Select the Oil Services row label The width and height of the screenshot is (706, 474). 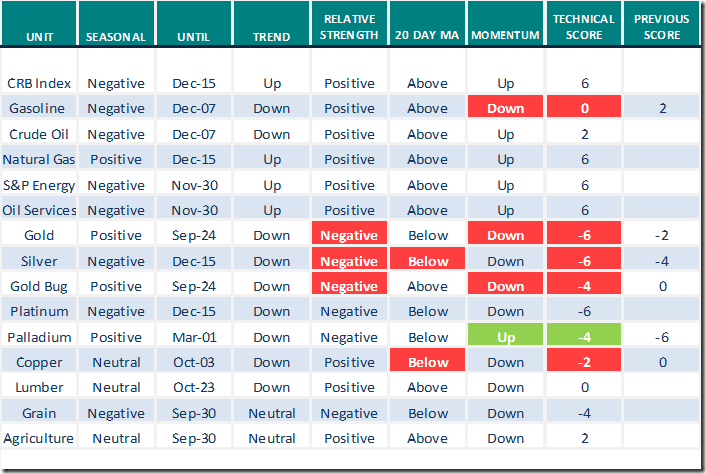pyautogui.click(x=42, y=210)
